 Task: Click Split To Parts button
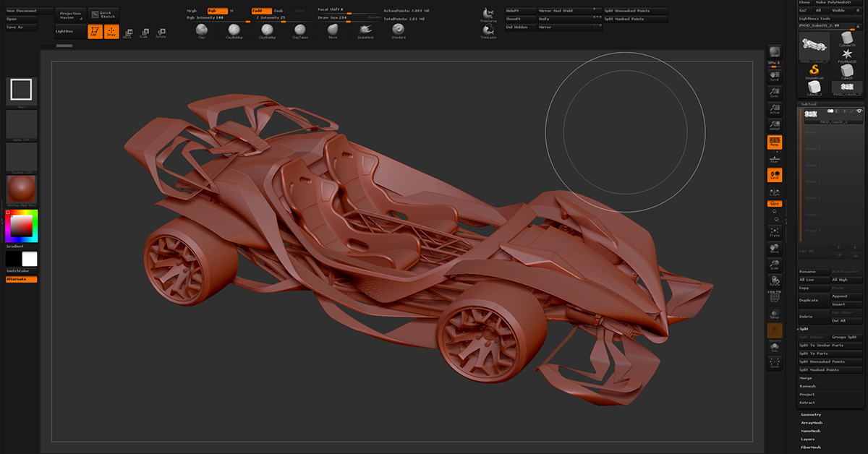coord(832,354)
